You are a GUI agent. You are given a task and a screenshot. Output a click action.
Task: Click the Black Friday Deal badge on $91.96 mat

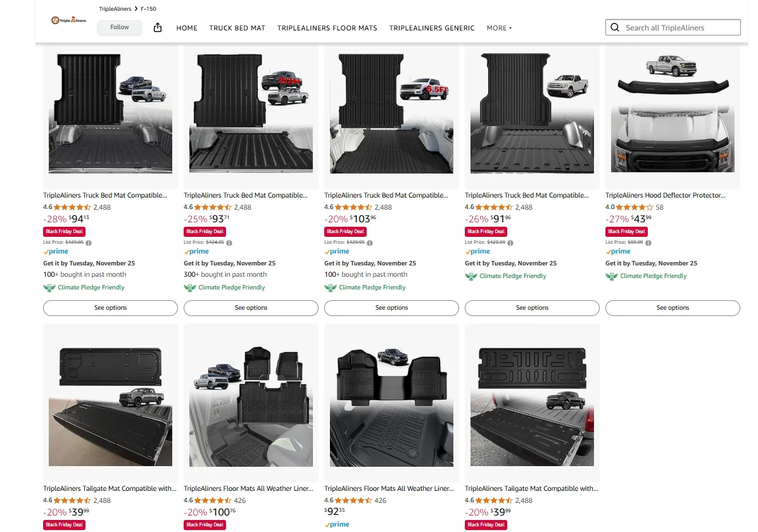[x=486, y=231]
